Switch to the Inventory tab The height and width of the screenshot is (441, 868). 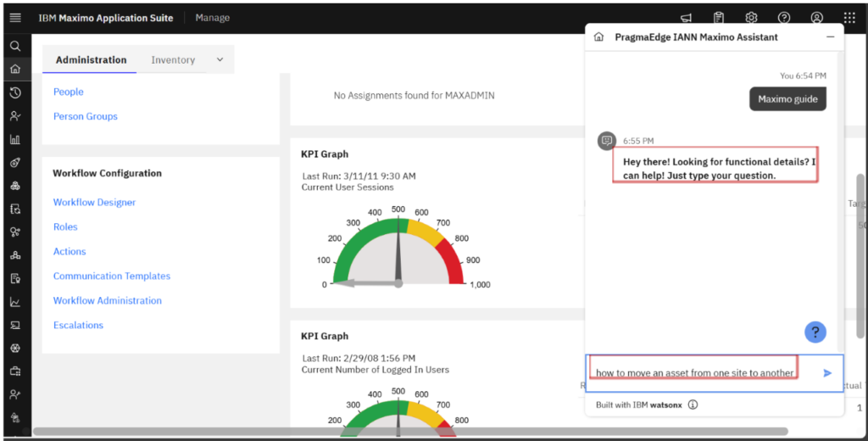point(173,60)
